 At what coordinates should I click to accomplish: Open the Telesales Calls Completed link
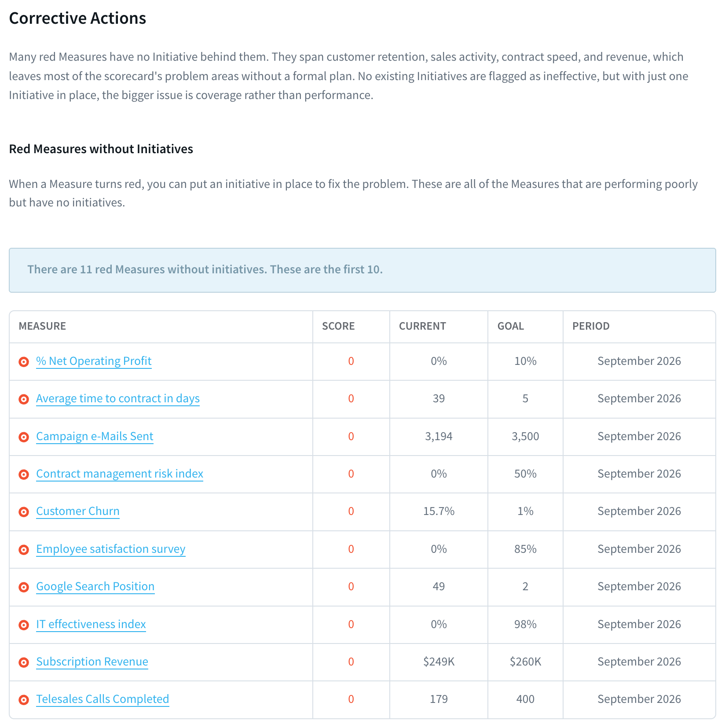(x=103, y=699)
